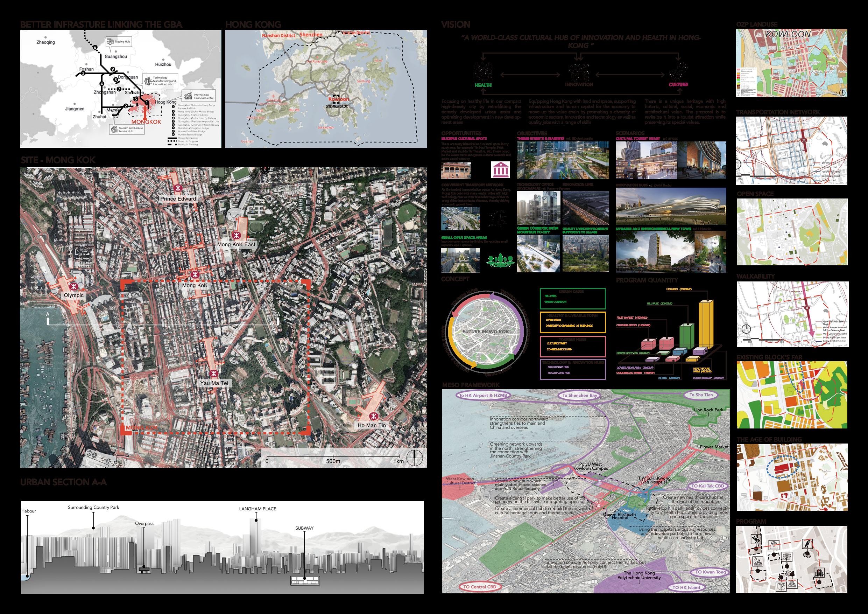The height and width of the screenshot is (614, 868).
Task: Click the 'Surrounding Country Park' label
Action: click(x=93, y=507)
